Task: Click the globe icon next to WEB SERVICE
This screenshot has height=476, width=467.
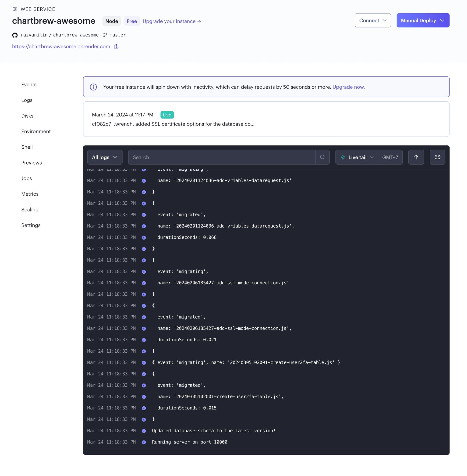Action: [x=15, y=9]
